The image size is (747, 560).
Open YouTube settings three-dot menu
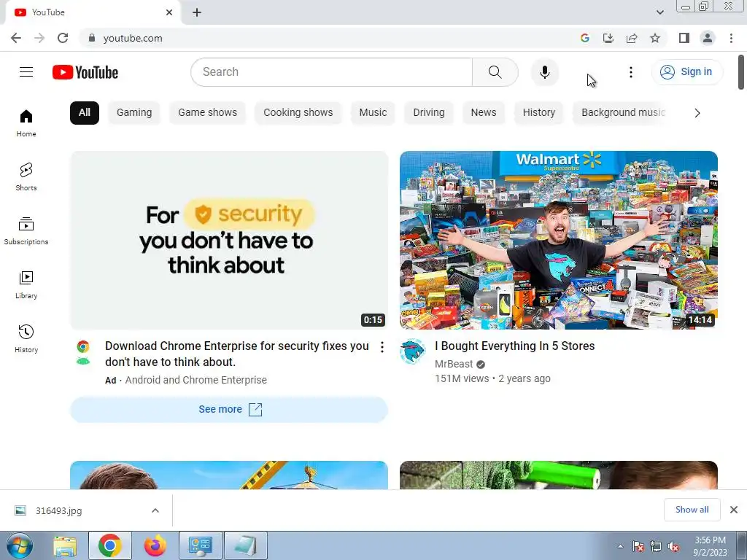[x=631, y=72]
